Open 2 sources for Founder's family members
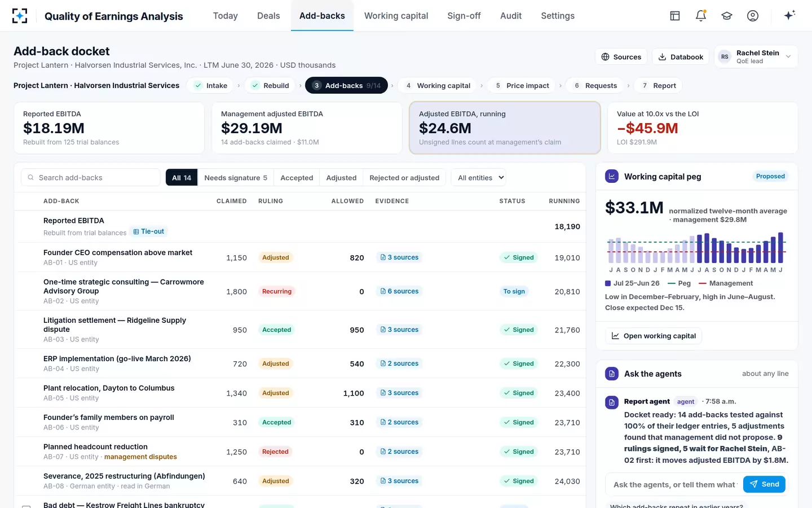The height and width of the screenshot is (508, 812). (400, 422)
